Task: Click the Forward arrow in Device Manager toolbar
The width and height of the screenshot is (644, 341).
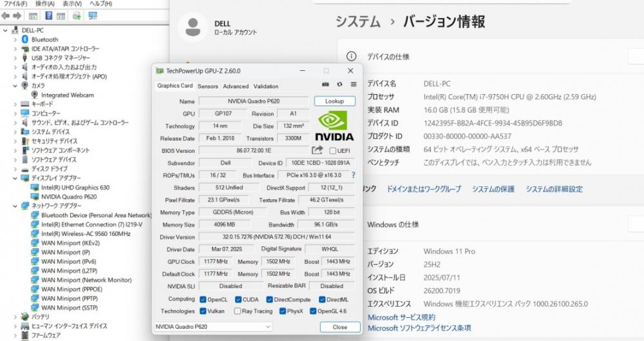Action: [17, 16]
